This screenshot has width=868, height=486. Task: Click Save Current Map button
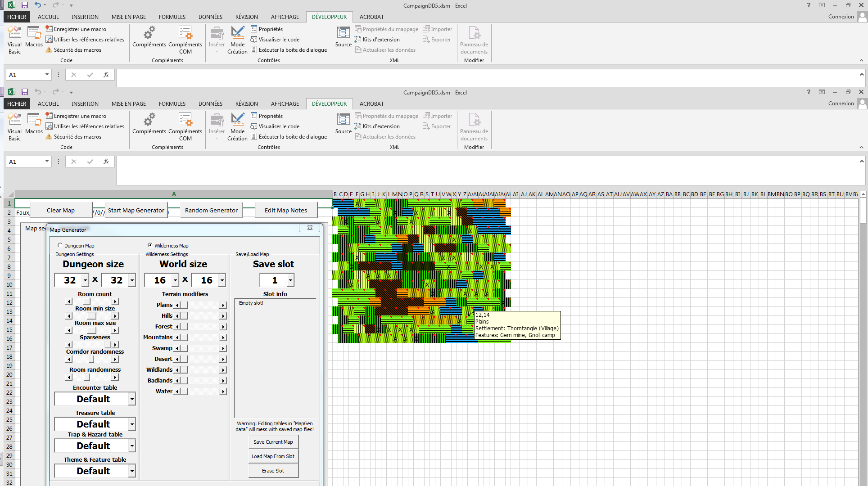point(273,442)
